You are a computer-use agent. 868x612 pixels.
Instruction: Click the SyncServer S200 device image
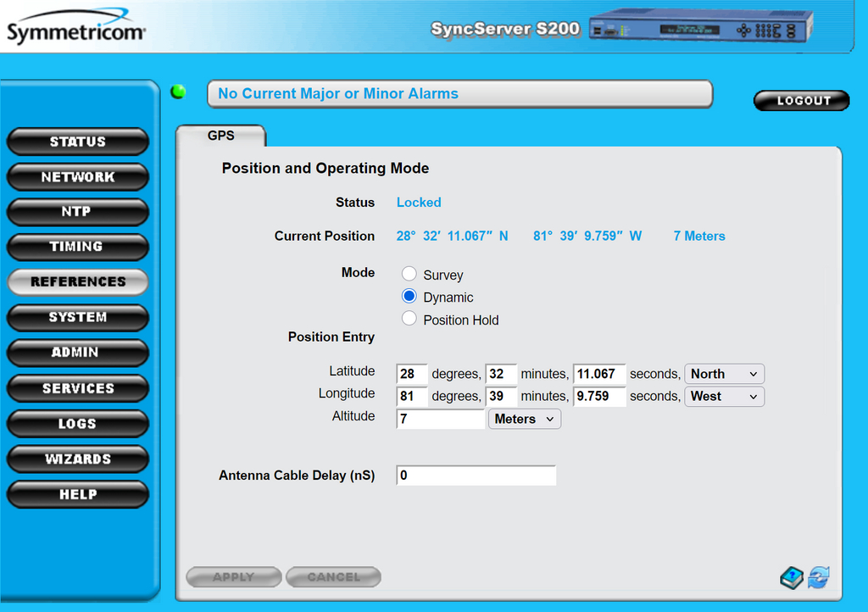click(700, 29)
